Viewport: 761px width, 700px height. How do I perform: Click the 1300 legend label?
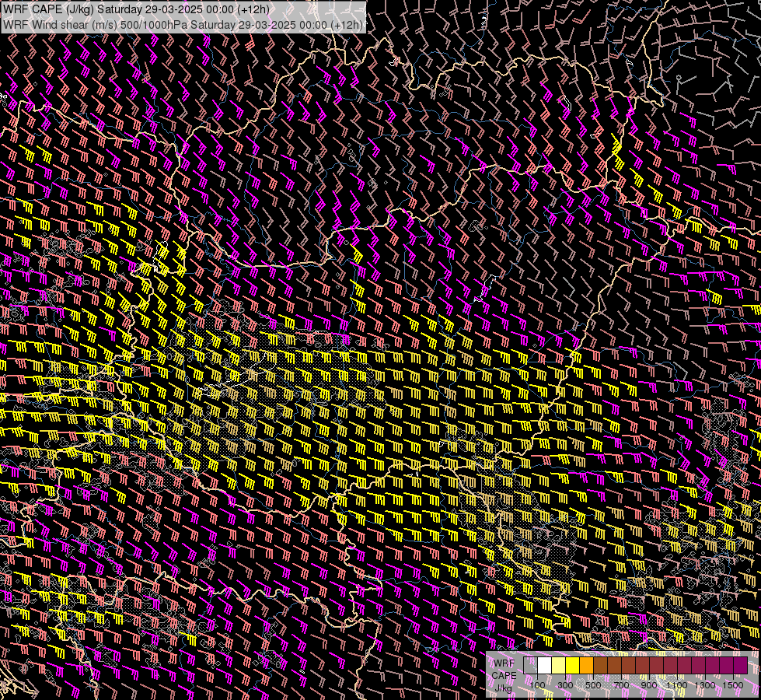click(705, 685)
